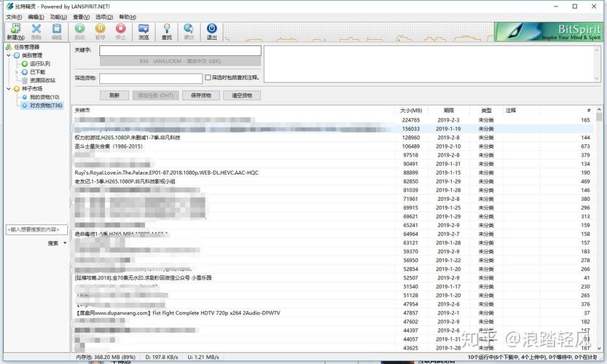Expand the 已下载 tree node

point(15,72)
